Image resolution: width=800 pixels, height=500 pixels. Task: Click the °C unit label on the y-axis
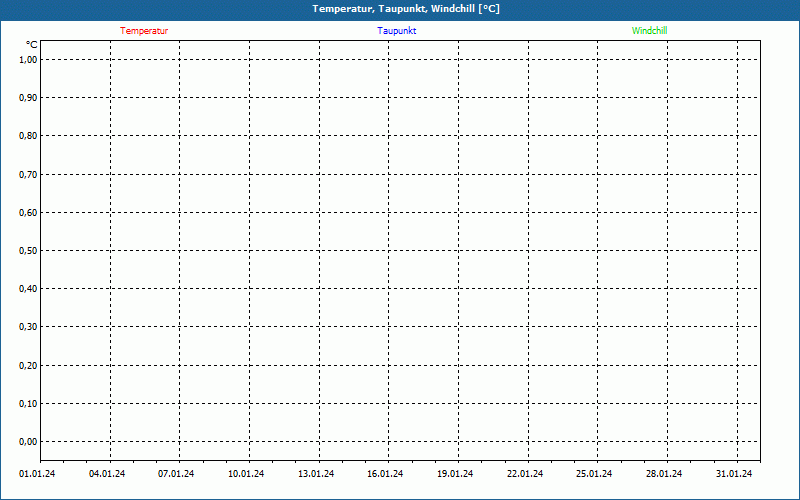[32, 45]
